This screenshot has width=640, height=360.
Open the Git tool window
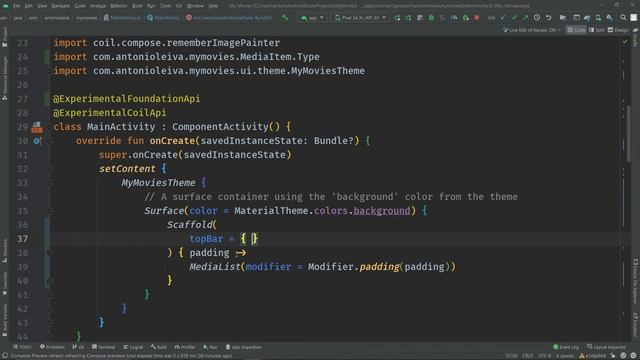78,347
